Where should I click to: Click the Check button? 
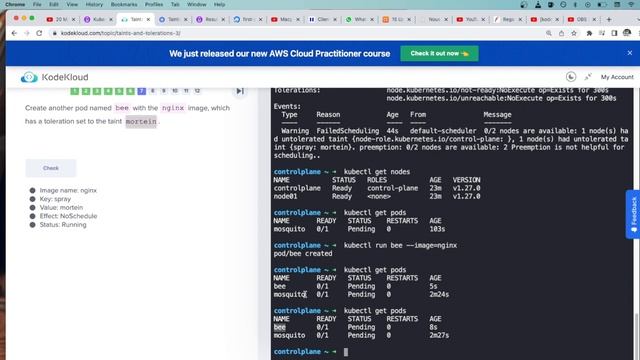pos(51,168)
